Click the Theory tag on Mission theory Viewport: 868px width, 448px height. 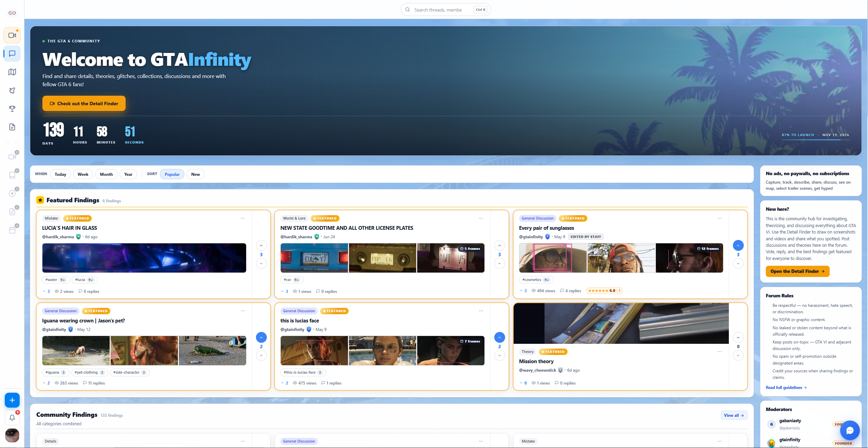[x=528, y=352]
